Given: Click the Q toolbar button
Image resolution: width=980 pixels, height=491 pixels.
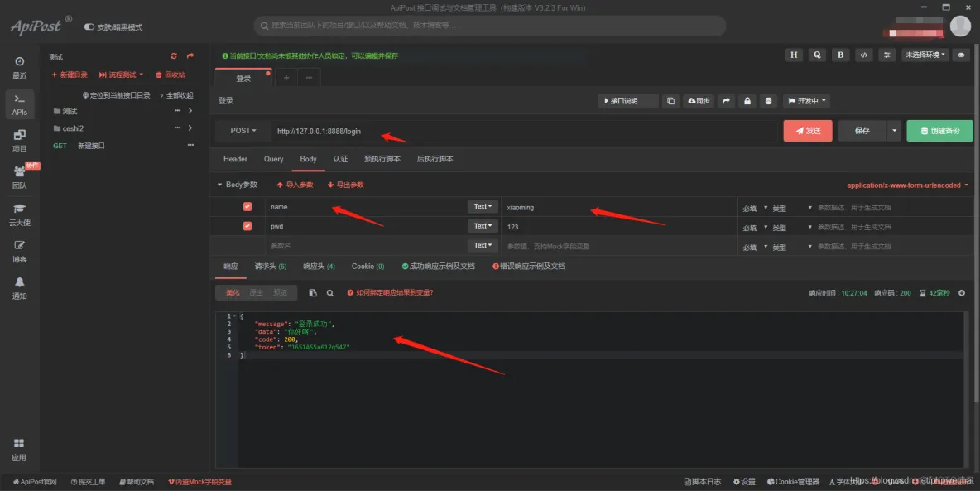Looking at the screenshot, I should coord(817,55).
